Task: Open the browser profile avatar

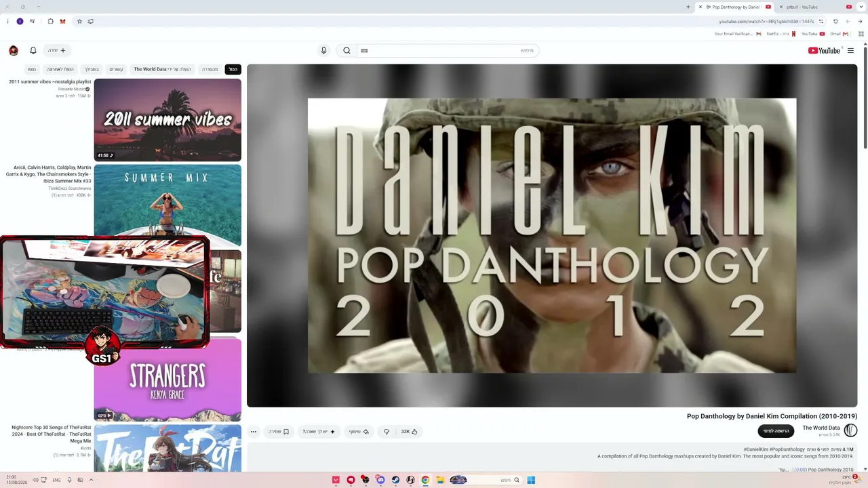Action: click(x=20, y=21)
